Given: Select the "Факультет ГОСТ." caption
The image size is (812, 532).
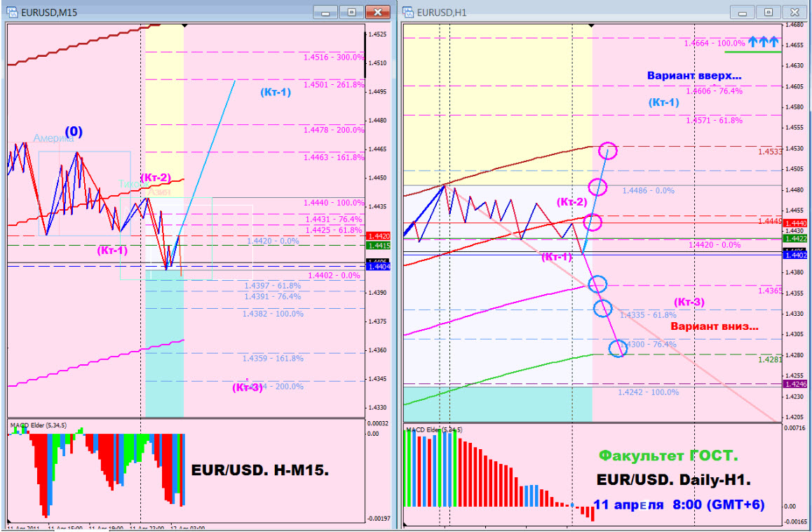Looking at the screenshot, I should tap(668, 455).
